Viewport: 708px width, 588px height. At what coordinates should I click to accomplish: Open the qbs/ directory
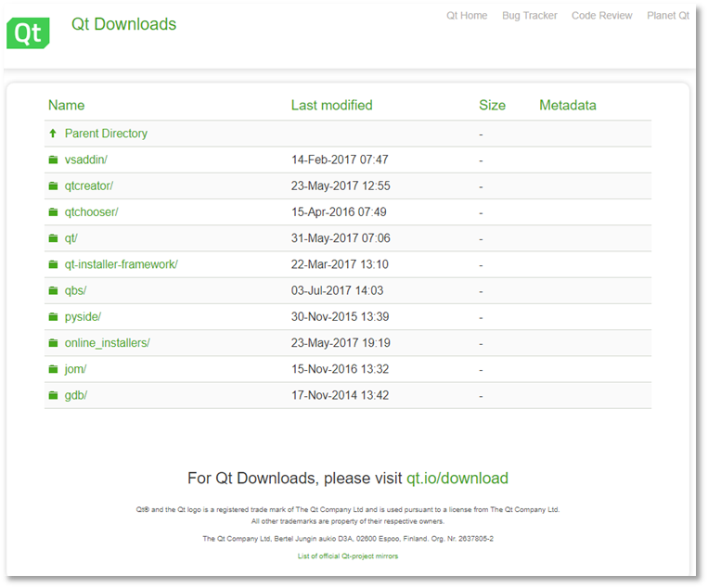pyautogui.click(x=75, y=290)
